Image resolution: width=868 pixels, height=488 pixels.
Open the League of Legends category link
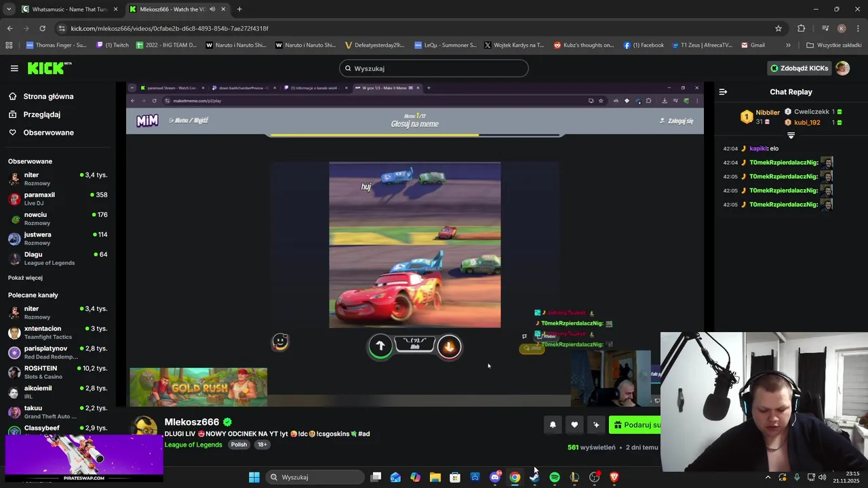point(193,445)
